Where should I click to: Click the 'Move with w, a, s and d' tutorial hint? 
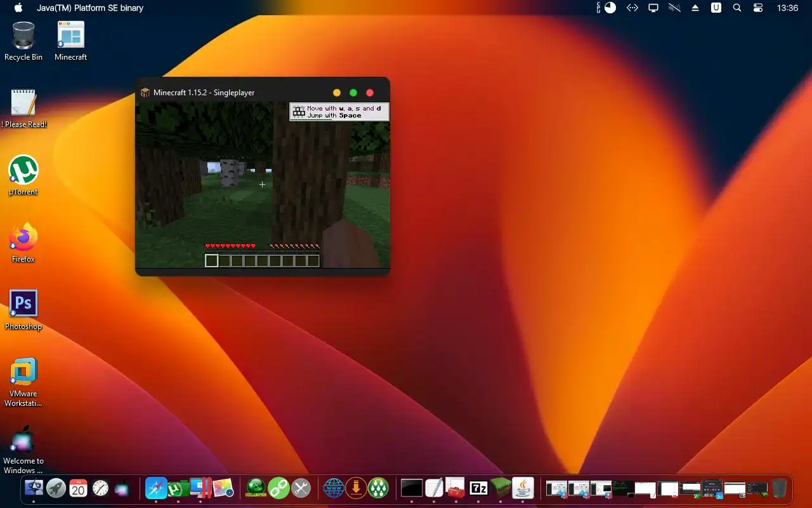[x=339, y=112]
